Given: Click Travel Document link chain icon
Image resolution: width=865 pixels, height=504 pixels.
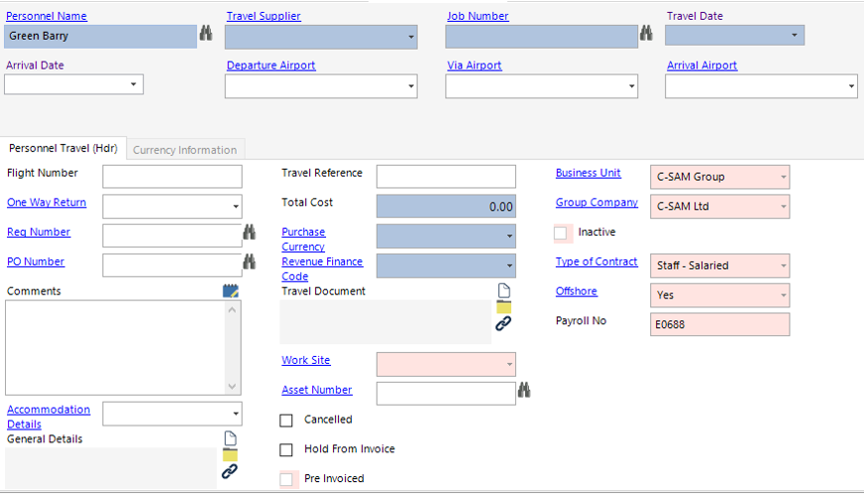Looking at the screenshot, I should 503,324.
